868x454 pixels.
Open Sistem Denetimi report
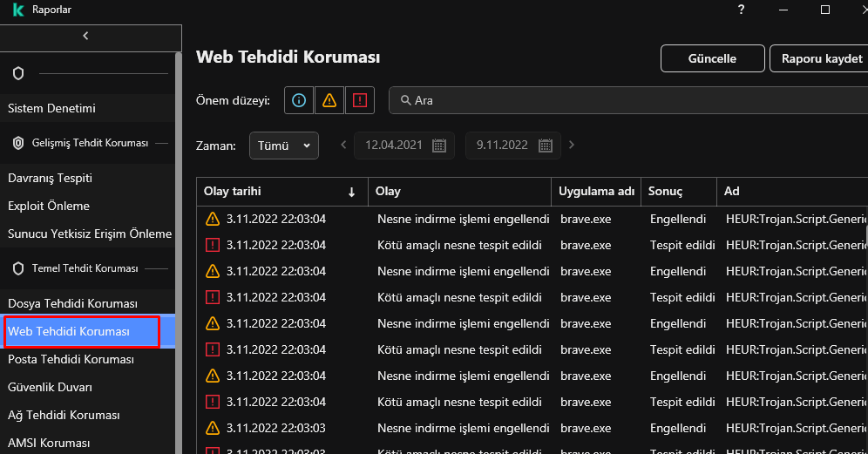[87, 109]
